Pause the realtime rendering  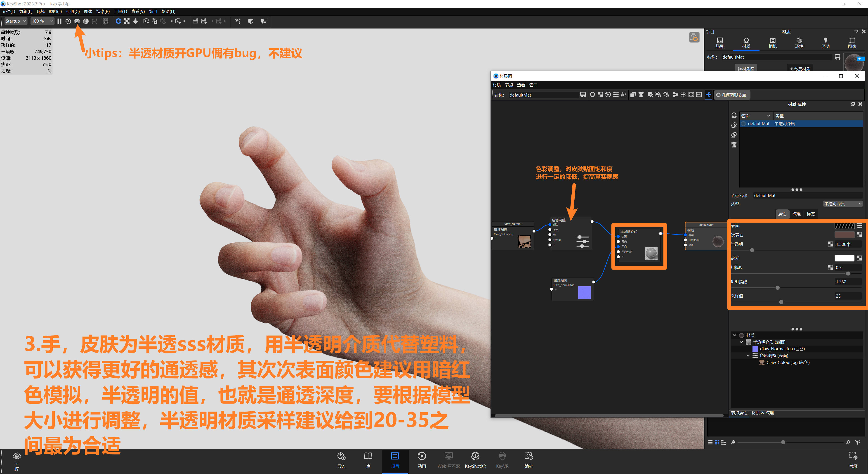[x=59, y=21]
